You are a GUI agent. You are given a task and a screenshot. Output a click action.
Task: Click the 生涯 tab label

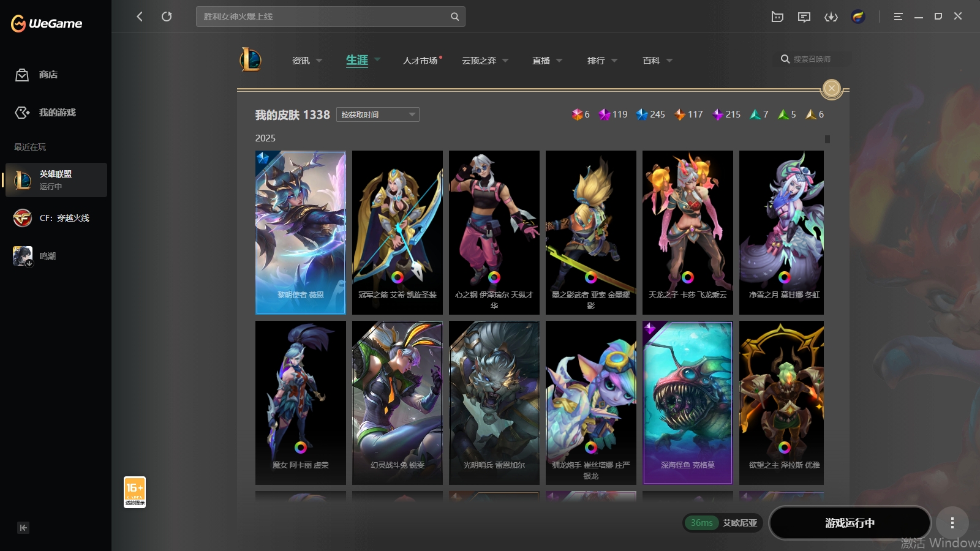click(357, 60)
